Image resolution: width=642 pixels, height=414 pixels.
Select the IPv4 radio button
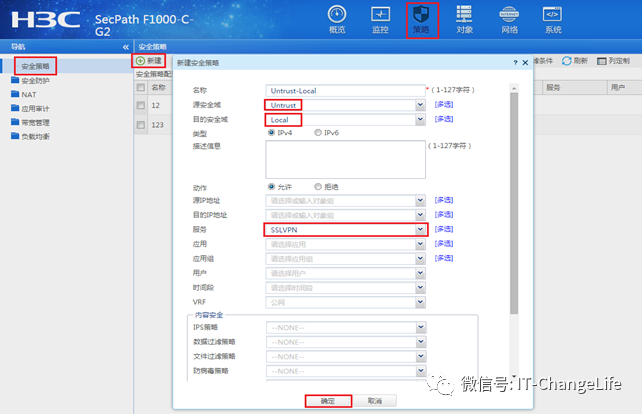(271, 133)
